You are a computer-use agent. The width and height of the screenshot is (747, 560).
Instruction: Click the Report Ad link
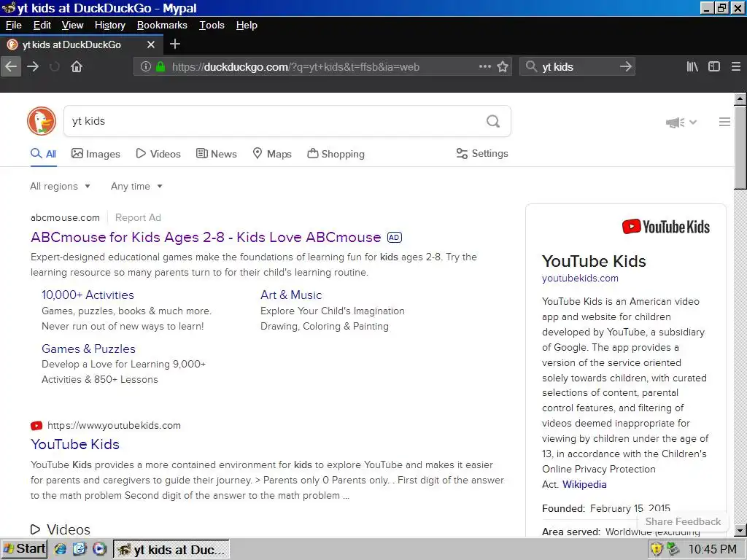138,217
